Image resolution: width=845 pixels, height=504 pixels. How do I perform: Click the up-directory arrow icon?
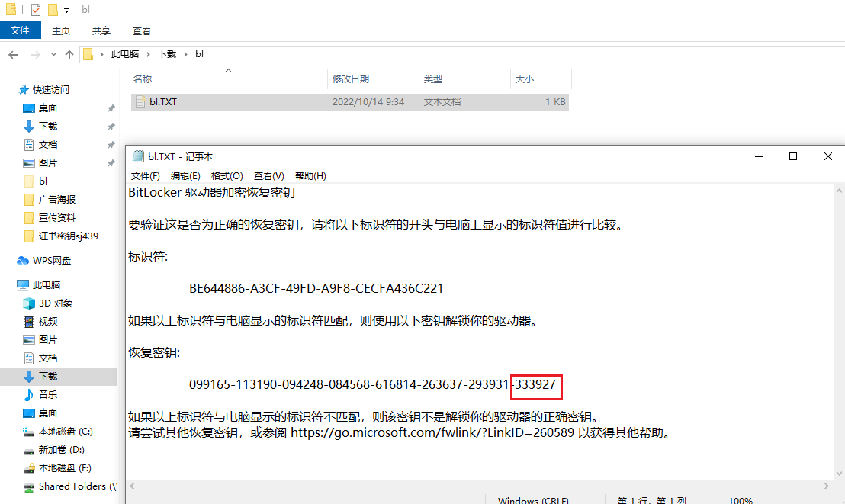coord(69,54)
